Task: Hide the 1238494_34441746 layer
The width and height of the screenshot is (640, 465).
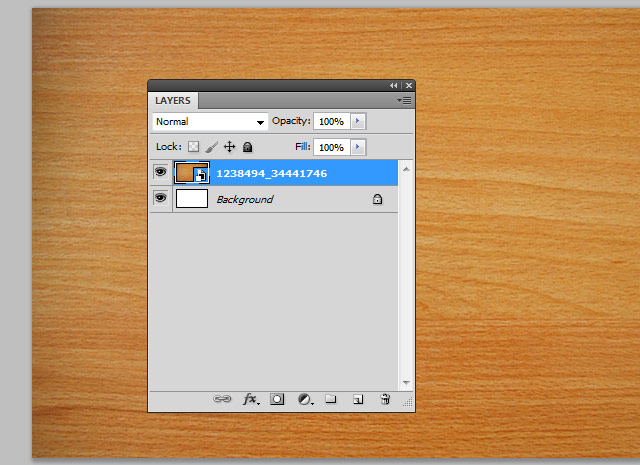Action: pos(160,173)
